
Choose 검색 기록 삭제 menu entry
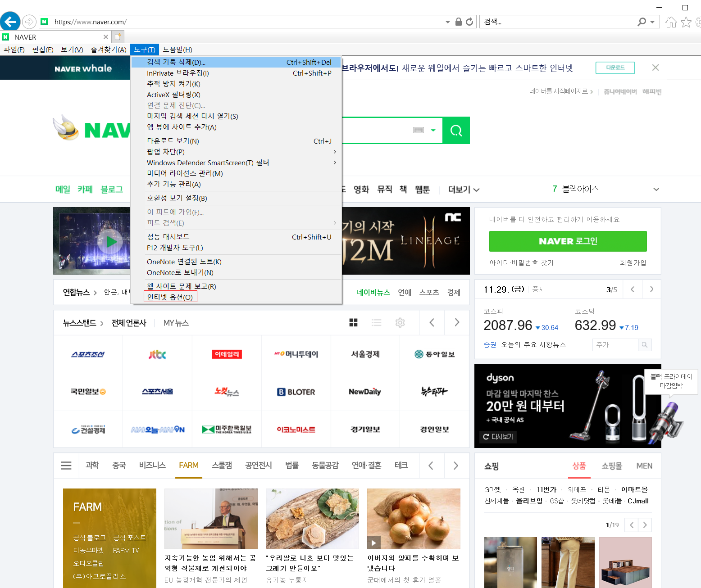(236, 62)
